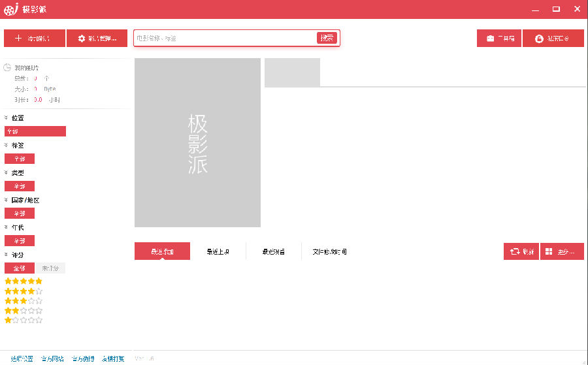The height and width of the screenshot is (365, 588).
Task: Select 全部 under the 年代 section
Action: [x=20, y=240]
